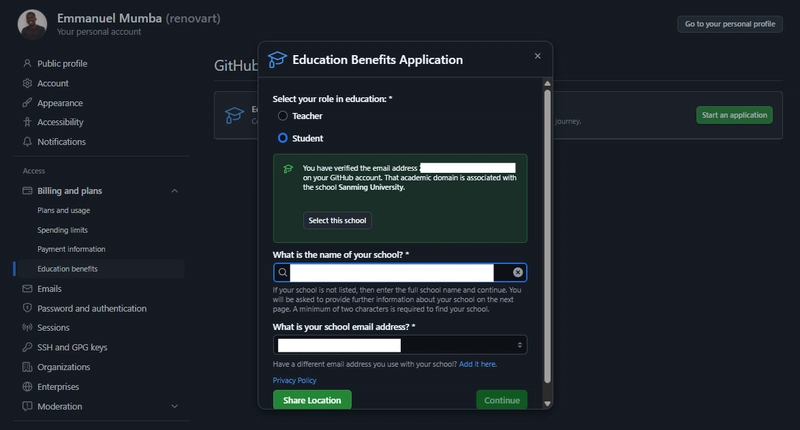Click the Moderation report icon
800x430 pixels.
pos(27,406)
